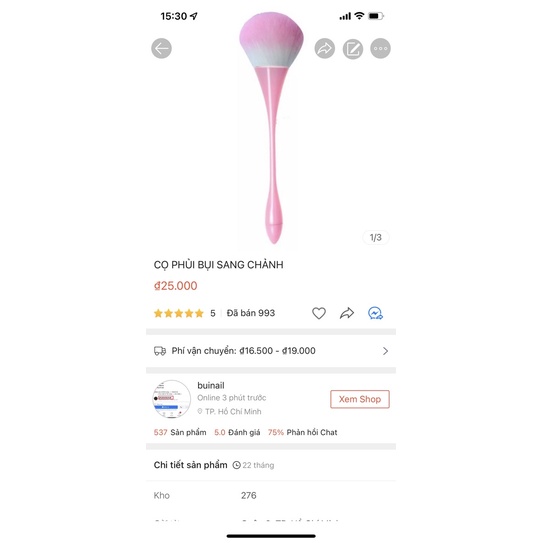This screenshot has width=543, height=543.
Task: Open the Chi tiết sản phẩm section
Action: coord(190,465)
